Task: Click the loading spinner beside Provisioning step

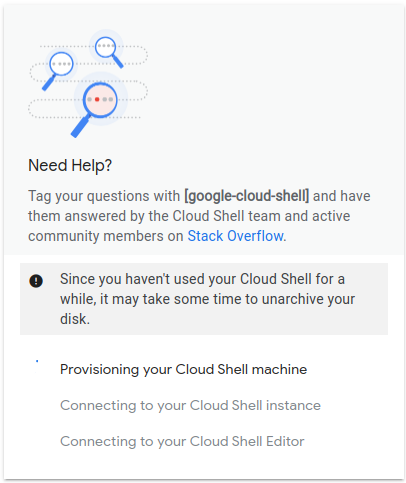Action: [x=37, y=361]
